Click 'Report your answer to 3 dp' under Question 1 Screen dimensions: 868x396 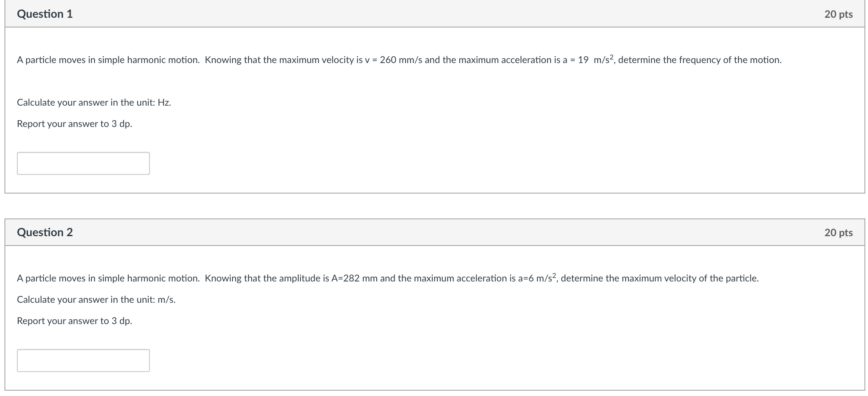(74, 124)
